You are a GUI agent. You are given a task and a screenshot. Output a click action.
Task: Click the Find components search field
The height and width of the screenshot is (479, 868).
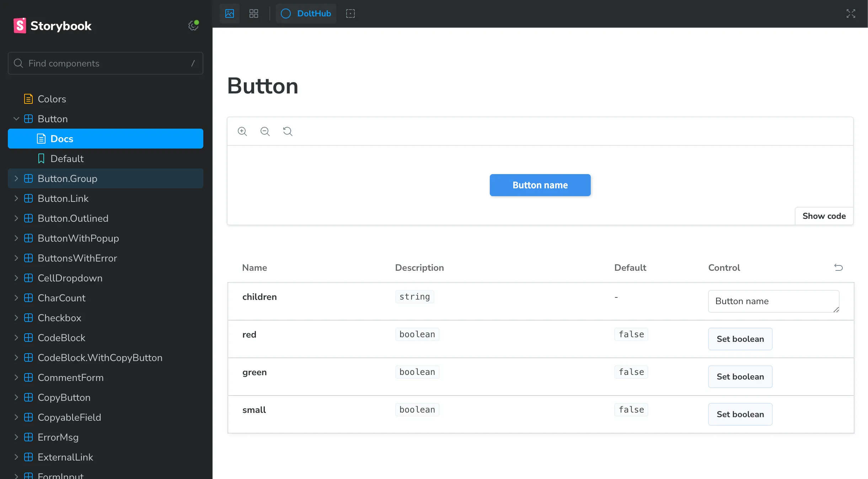click(105, 63)
